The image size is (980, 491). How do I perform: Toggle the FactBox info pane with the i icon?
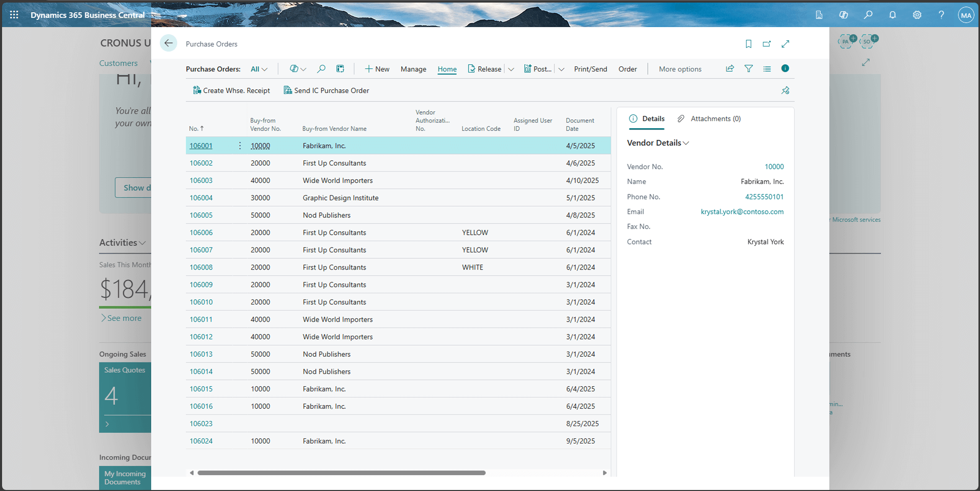point(785,68)
